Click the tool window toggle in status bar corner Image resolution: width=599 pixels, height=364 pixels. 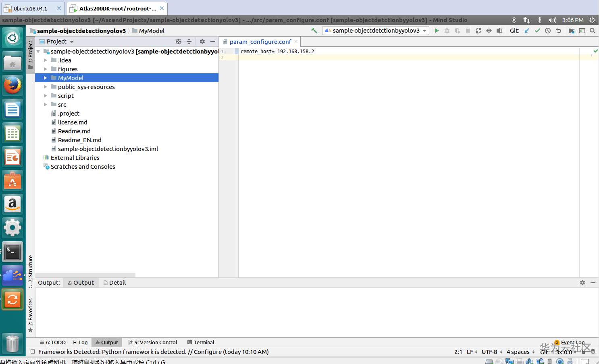point(32,352)
